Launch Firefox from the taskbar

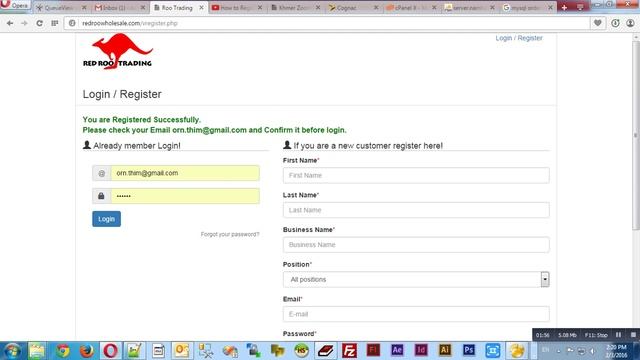[86, 351]
